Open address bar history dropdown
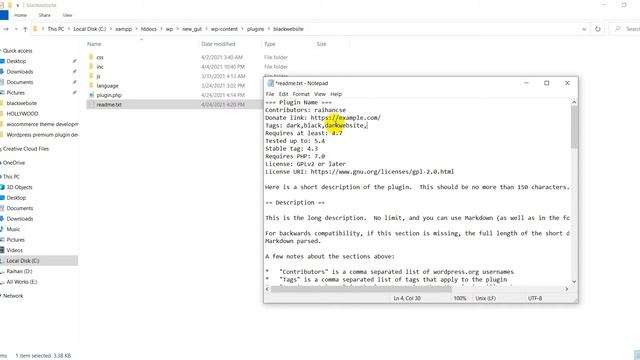Image resolution: width=640 pixels, height=360 pixels. click(x=584, y=29)
